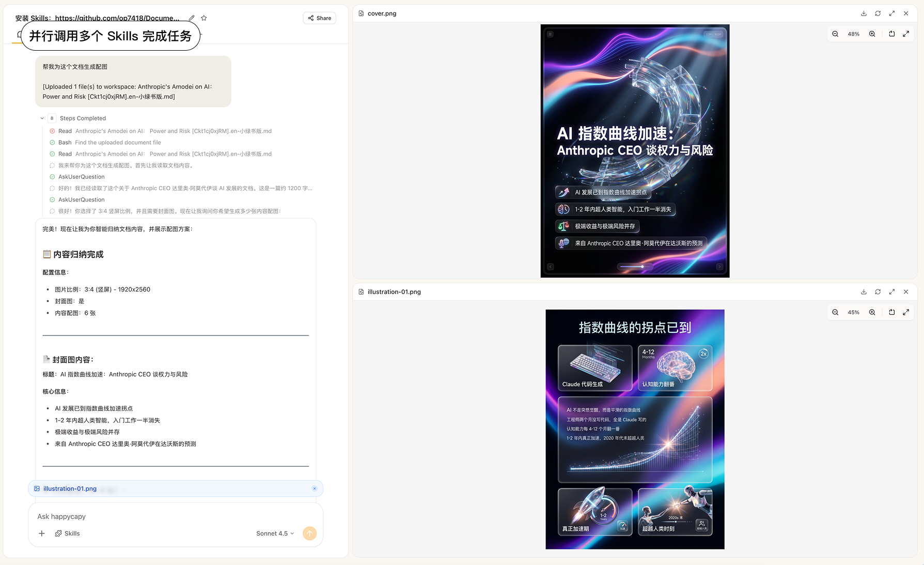Click the illustration-01.png title in panel header
Screen dimensions: 924x565
[x=394, y=292]
